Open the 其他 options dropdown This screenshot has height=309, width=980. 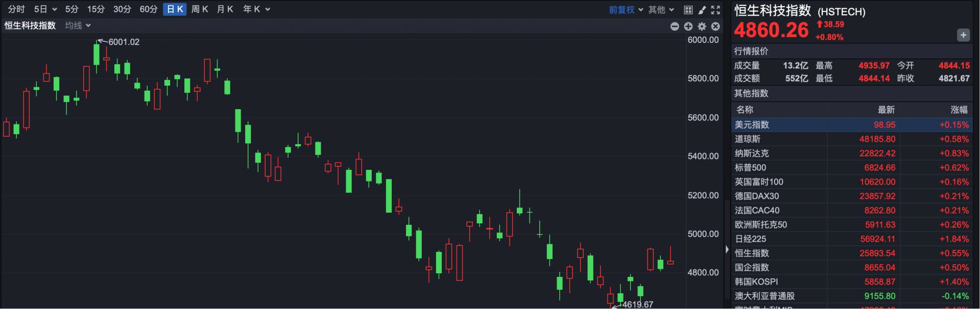click(661, 10)
